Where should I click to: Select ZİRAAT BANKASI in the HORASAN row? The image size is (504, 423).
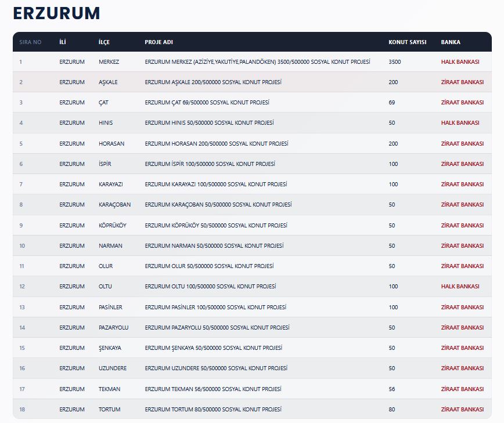pyautogui.click(x=462, y=143)
